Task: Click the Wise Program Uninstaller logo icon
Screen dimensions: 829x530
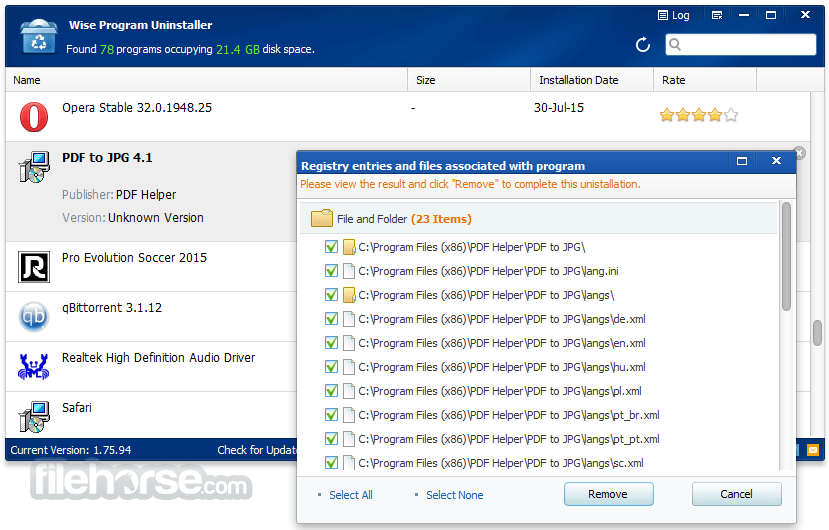Action: point(39,36)
